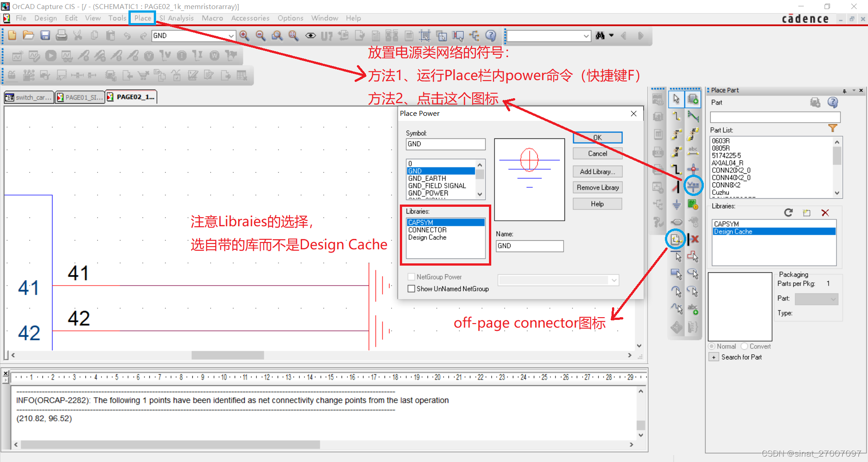Image resolution: width=868 pixels, height=462 pixels.
Task: Click OK in the Place Power dialog
Action: (x=597, y=137)
